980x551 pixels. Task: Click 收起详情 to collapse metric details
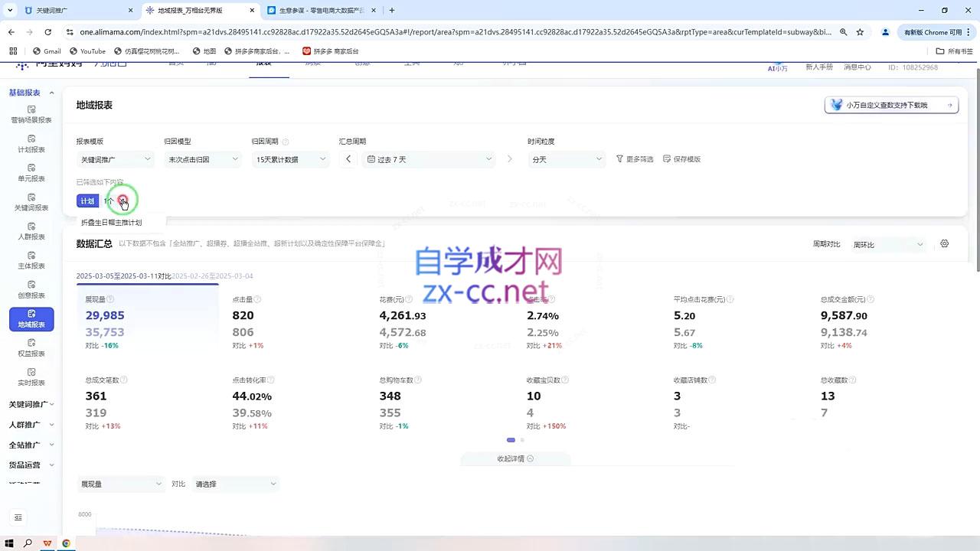(x=514, y=458)
